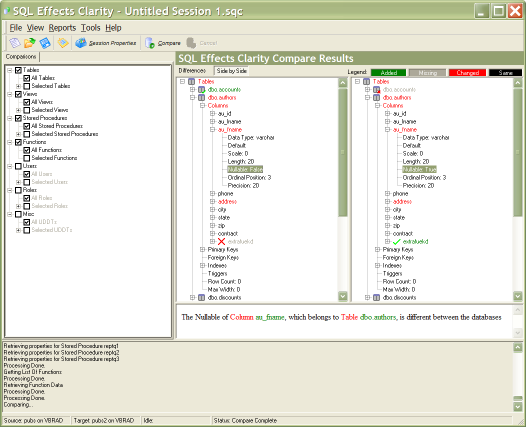Click the right results pane scroll up arrow

[x=518, y=83]
